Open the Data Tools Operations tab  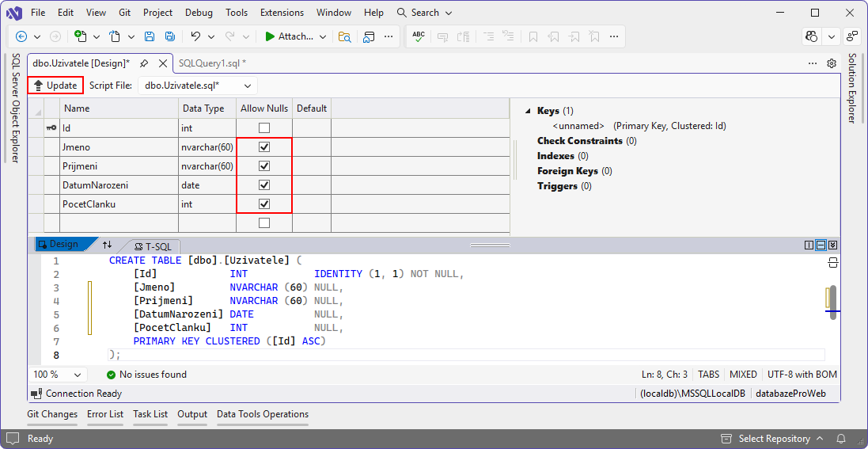(263, 414)
